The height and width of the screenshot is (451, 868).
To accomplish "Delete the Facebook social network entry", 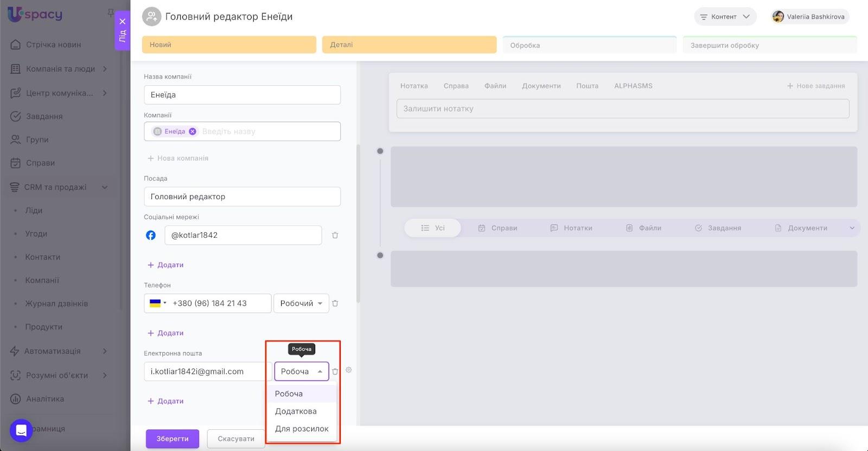I will click(x=335, y=235).
